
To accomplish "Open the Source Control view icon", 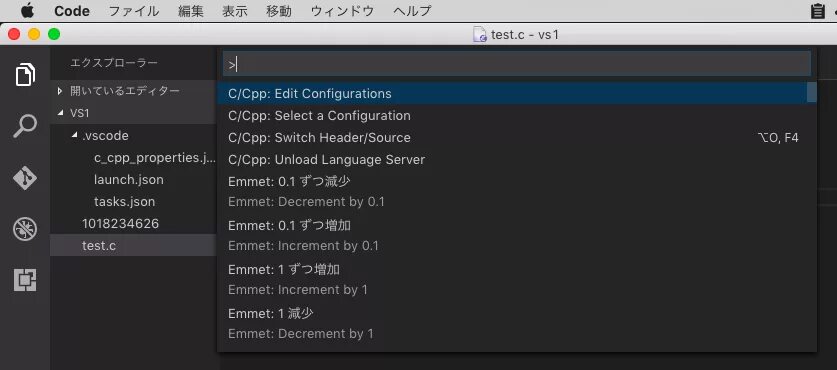I will 25,178.
